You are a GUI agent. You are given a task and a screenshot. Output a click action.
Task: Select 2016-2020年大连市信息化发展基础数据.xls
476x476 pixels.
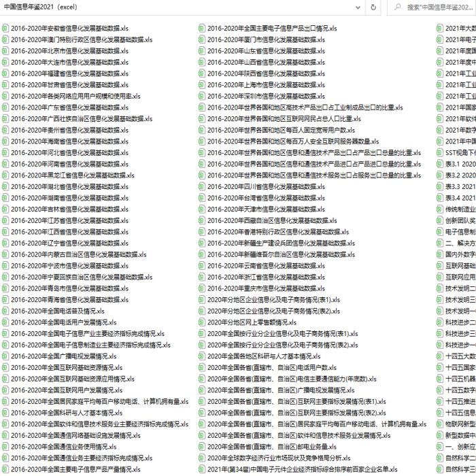(x=70, y=63)
